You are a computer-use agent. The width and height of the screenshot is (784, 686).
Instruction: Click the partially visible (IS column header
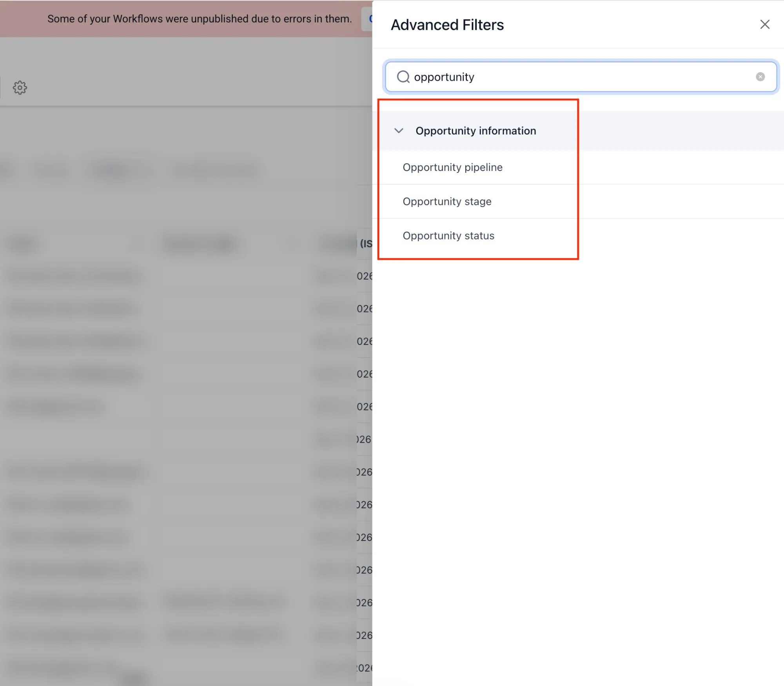pos(365,244)
